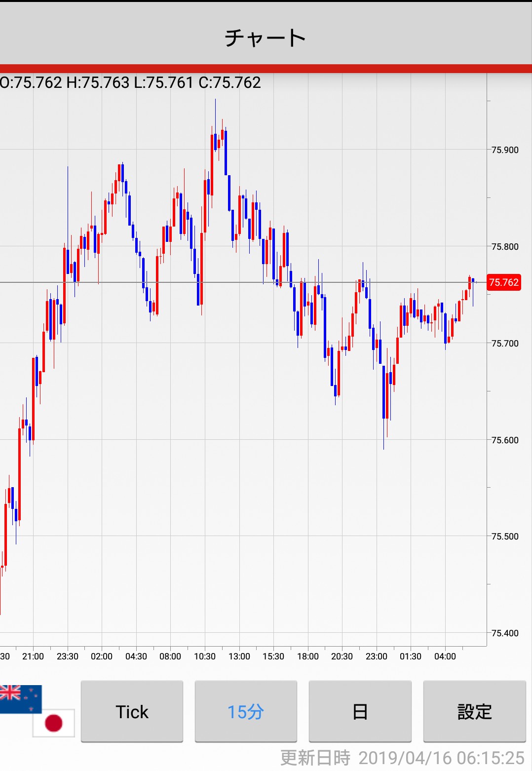
Task: Click the 75.600 price axis label
Action: (x=505, y=440)
